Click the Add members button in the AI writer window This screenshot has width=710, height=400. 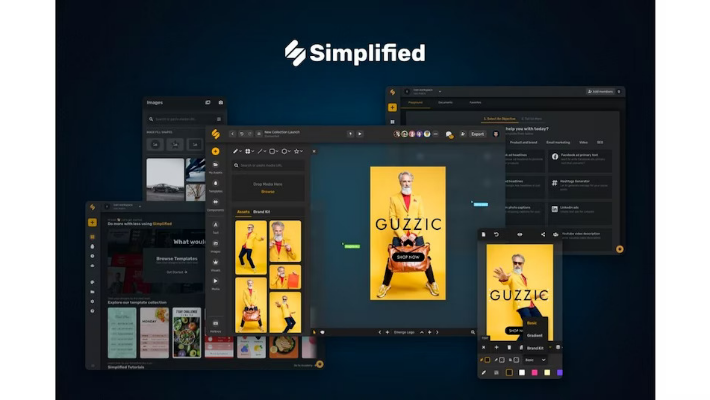[600, 92]
